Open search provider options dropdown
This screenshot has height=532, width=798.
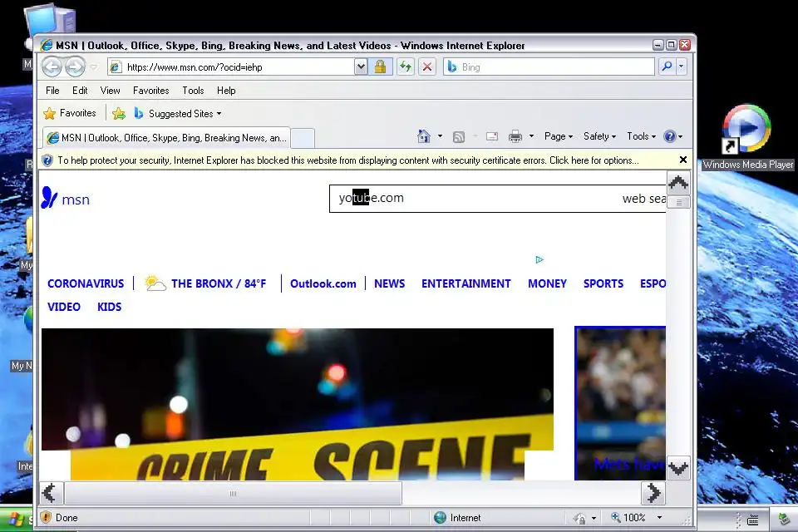pos(681,66)
